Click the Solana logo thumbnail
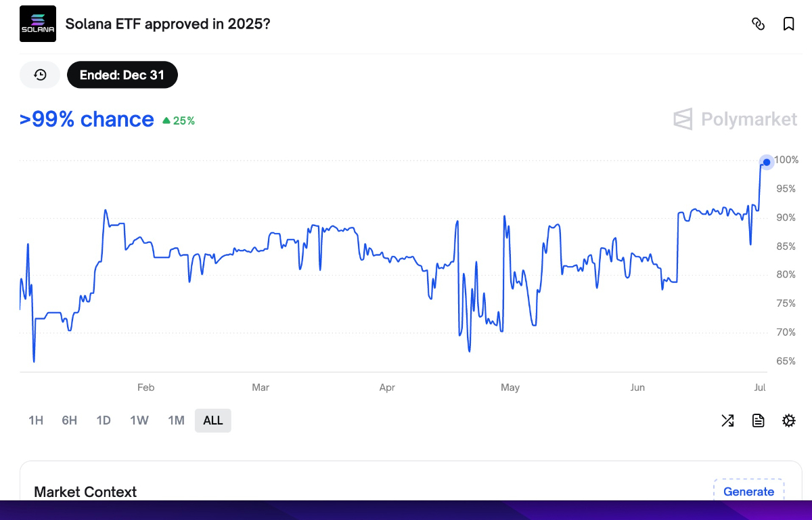Screen dimensions: 812x520 coord(38,24)
